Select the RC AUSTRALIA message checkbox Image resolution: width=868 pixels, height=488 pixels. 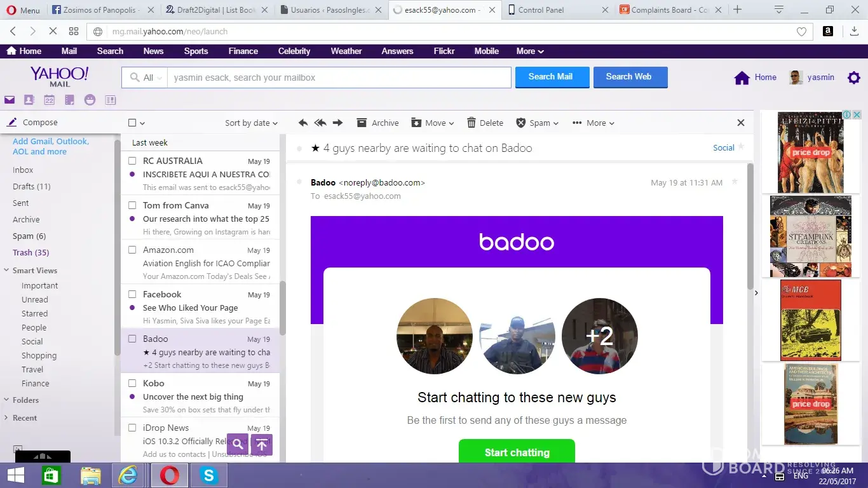coord(132,161)
